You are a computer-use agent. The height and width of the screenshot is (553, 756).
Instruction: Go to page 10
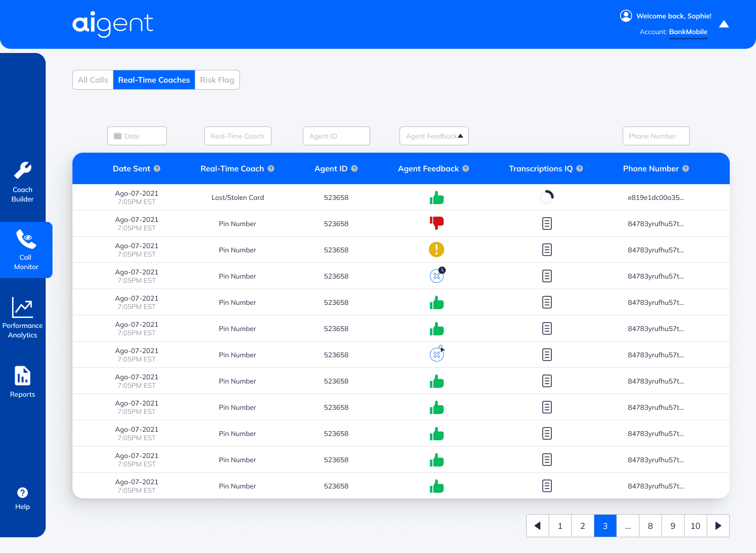[696, 526]
